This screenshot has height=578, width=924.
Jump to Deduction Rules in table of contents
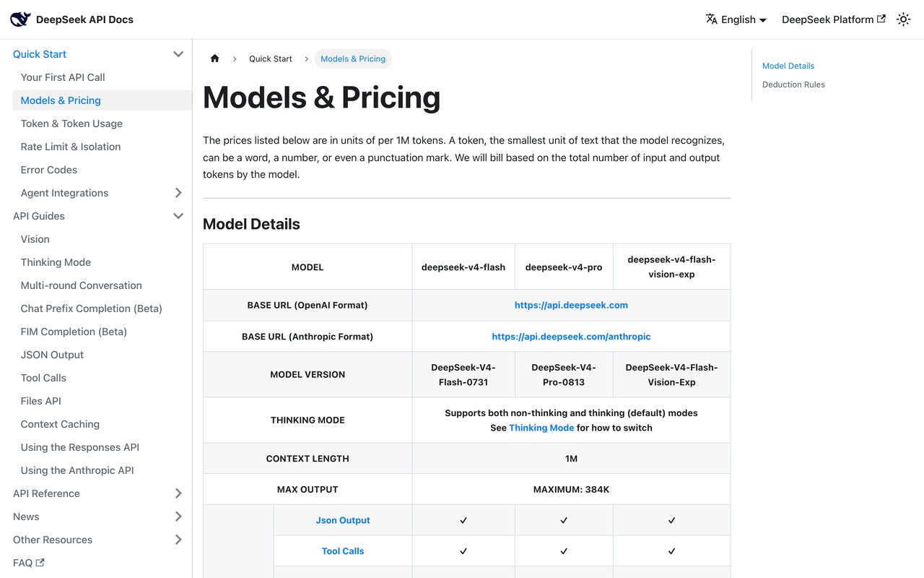click(x=793, y=85)
